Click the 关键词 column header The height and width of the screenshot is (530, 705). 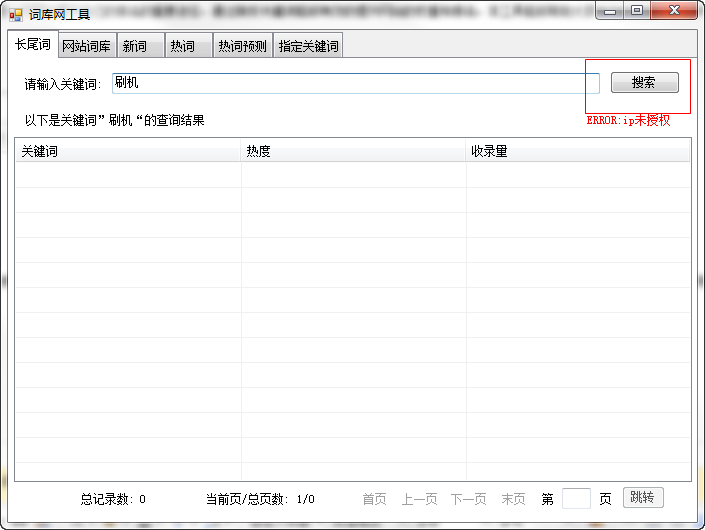click(x=128, y=151)
